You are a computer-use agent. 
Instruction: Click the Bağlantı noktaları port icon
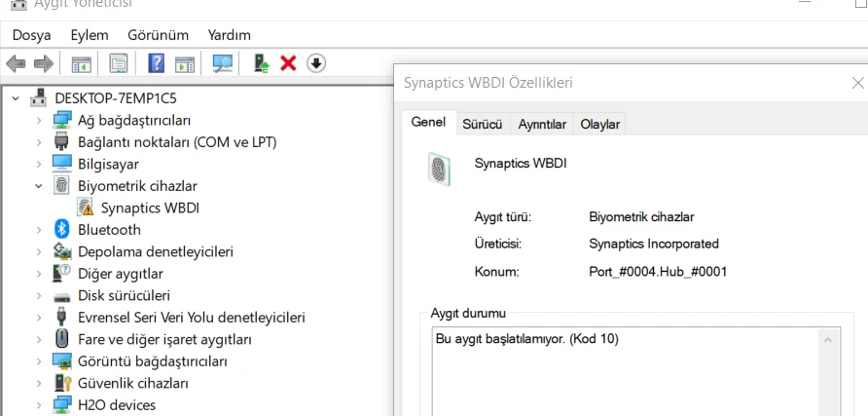point(61,142)
